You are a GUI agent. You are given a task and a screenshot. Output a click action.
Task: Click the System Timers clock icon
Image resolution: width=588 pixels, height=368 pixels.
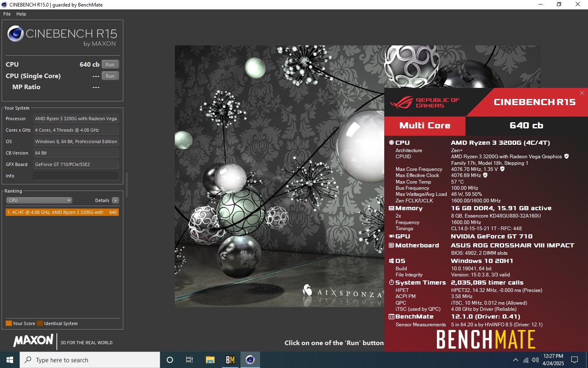point(391,283)
